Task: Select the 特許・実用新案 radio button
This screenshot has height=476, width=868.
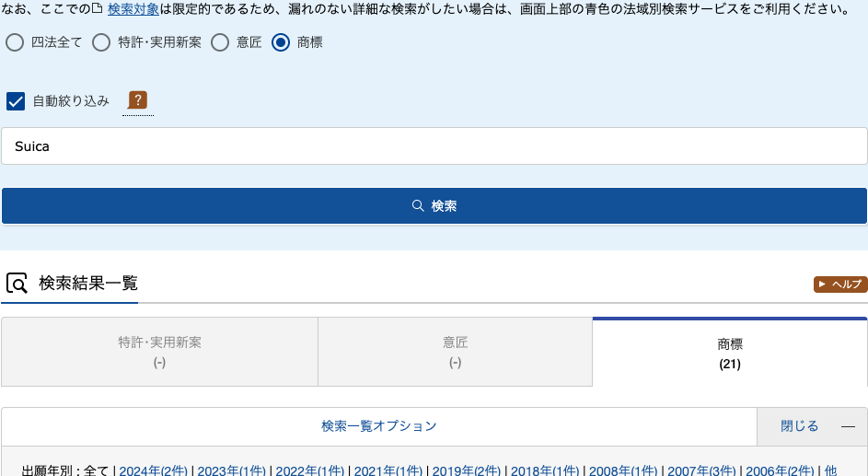Action: coord(101,42)
